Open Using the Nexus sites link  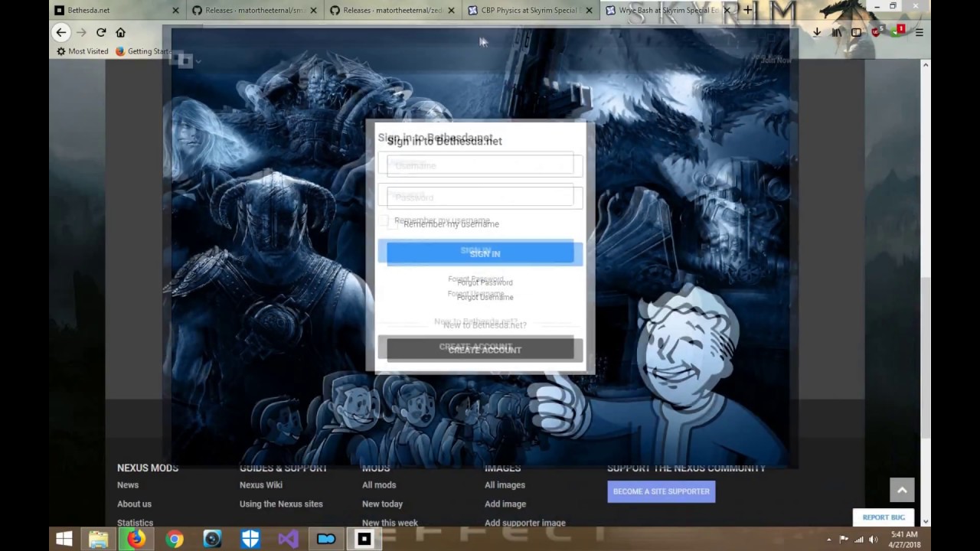click(281, 504)
